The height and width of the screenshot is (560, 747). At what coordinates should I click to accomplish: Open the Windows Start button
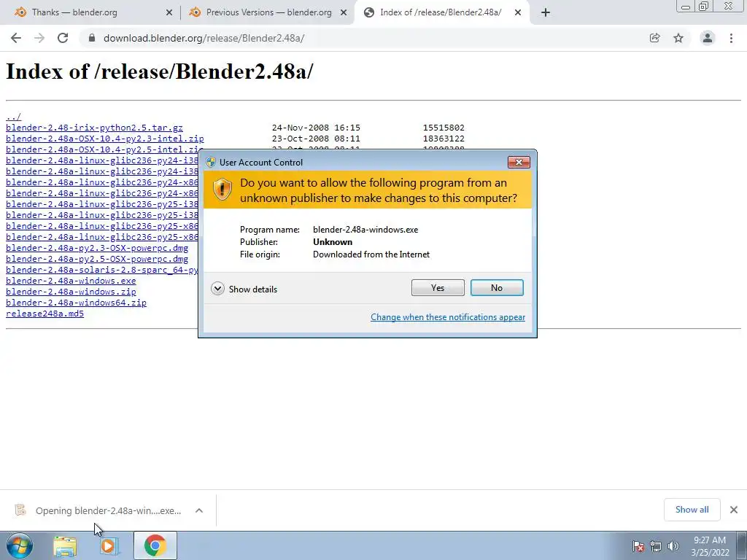tap(20, 545)
